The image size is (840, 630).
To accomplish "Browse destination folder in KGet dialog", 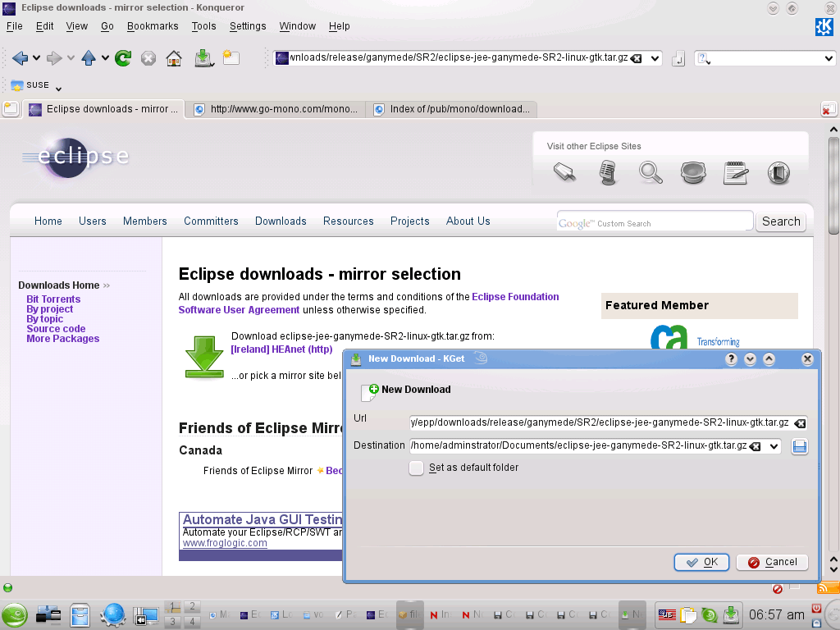I will coord(799,446).
